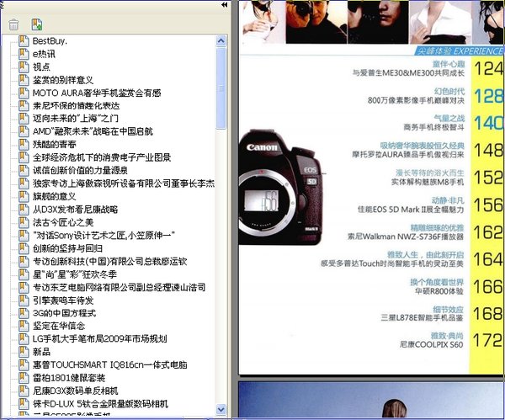Screen dimensions: 505x420
Task: Click bookmark icon beside 从D3X发布看尼康战略
Action: [x=24, y=210]
